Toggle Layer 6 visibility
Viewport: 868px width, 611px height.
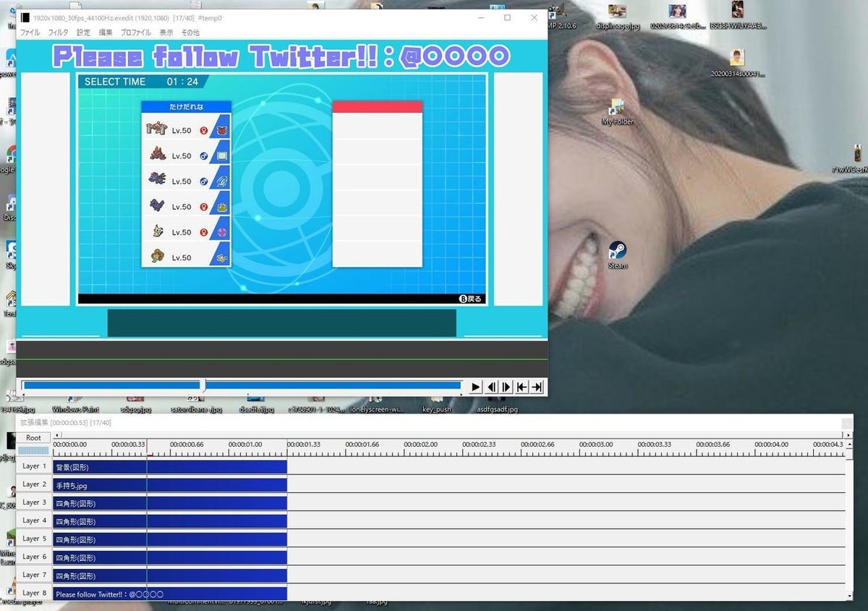coord(34,557)
